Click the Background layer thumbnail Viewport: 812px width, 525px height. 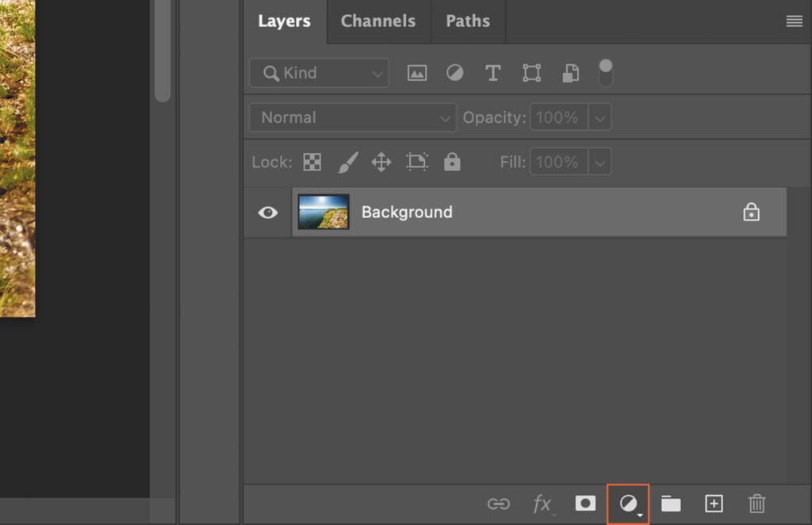(324, 212)
